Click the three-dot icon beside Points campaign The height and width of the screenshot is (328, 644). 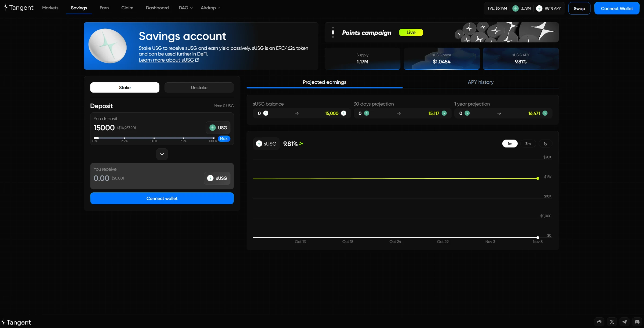click(x=333, y=32)
